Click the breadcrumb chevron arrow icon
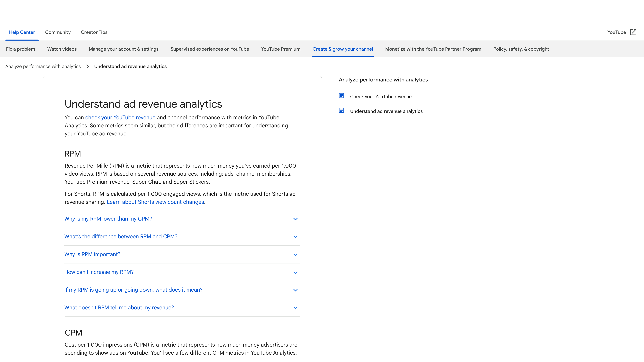Viewport: 644px width, 362px height. 88,67
